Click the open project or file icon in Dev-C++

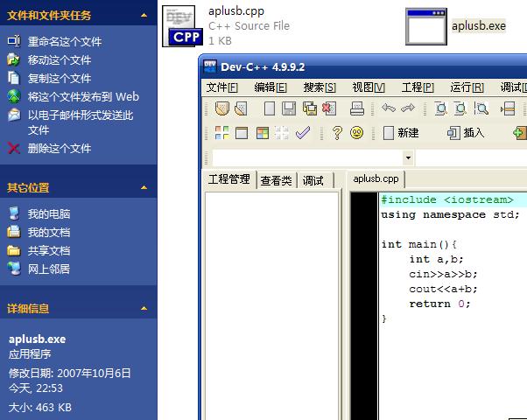pos(221,108)
